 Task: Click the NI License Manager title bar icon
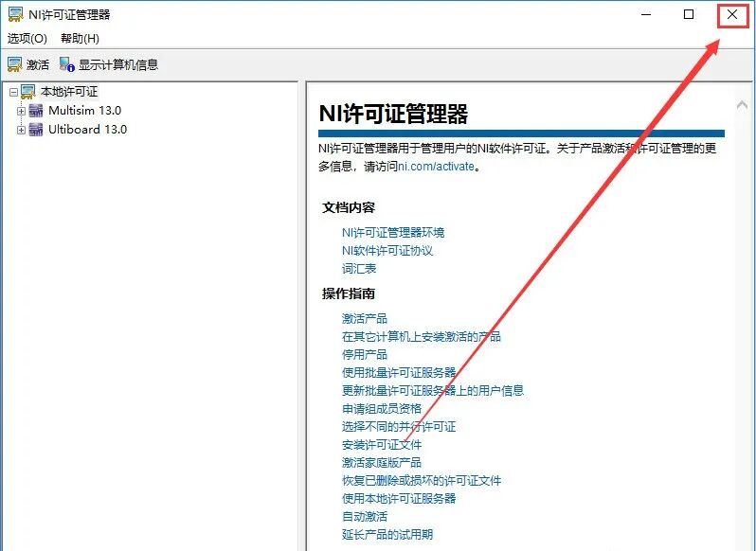click(15, 14)
